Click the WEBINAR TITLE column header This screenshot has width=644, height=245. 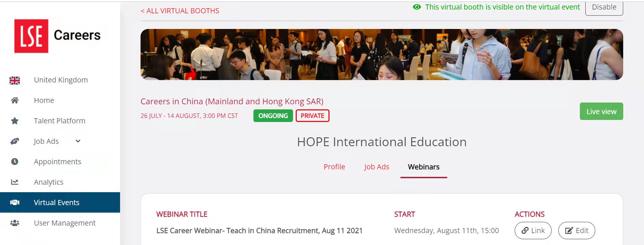(182, 214)
